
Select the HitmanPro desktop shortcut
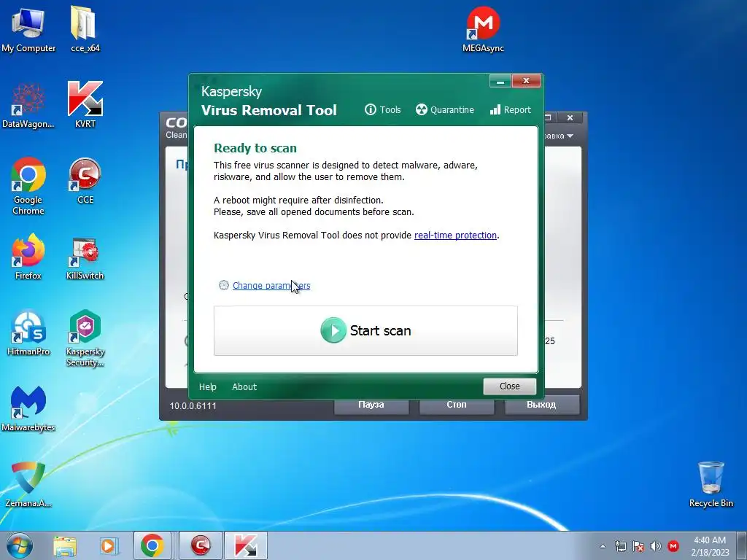[28, 332]
